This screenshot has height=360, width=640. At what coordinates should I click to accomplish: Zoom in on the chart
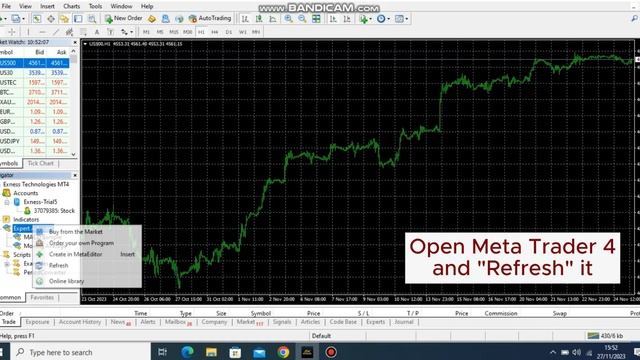pyautogui.click(x=288, y=18)
